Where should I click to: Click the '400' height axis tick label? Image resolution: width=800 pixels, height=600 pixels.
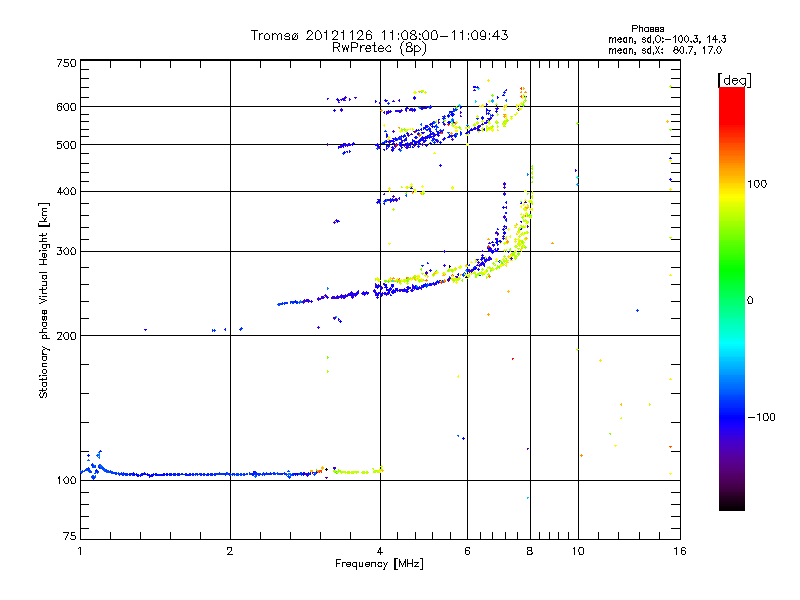66,192
